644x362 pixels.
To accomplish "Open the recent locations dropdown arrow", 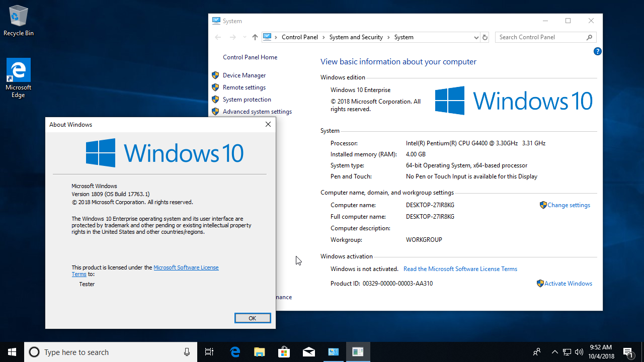I will point(245,37).
